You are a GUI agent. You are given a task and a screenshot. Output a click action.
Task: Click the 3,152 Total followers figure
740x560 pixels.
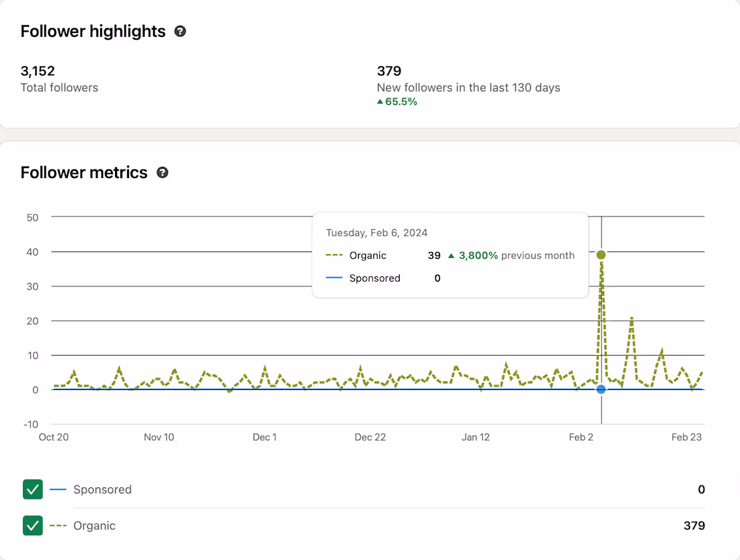point(38,71)
